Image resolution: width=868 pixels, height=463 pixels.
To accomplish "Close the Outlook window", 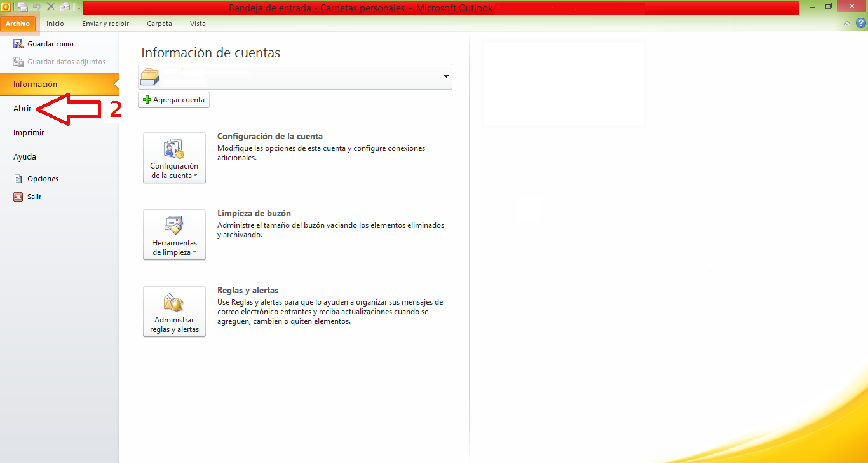I will [852, 6].
